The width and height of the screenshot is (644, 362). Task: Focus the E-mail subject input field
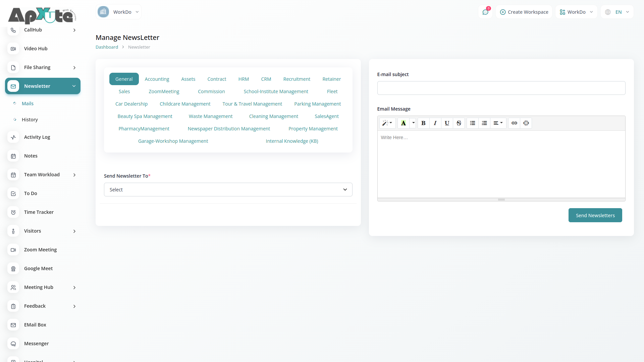coord(501,88)
